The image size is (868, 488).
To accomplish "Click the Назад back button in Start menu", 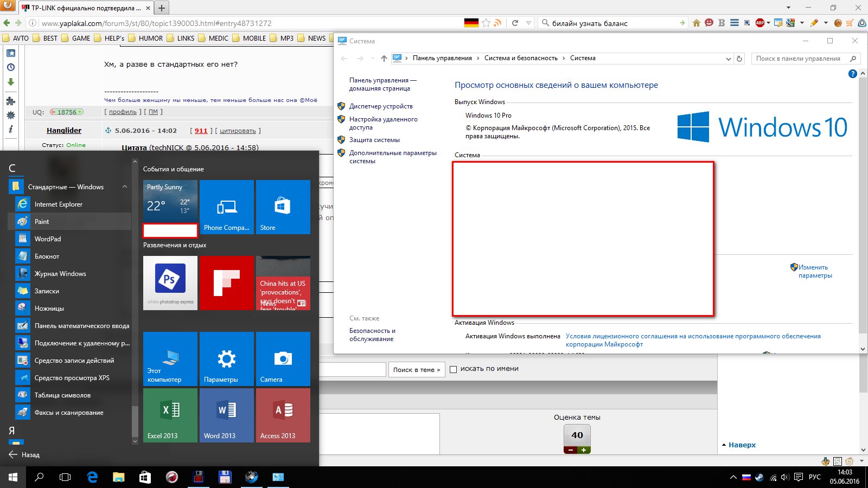I will pyautogui.click(x=24, y=454).
